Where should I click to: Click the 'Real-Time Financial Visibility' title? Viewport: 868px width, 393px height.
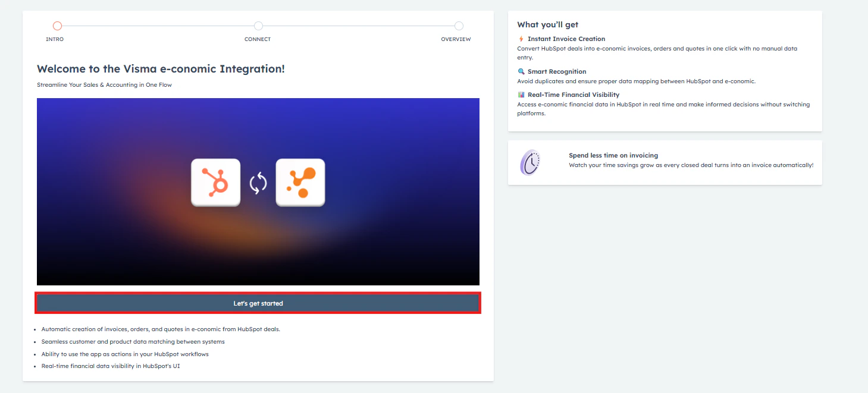(574, 95)
